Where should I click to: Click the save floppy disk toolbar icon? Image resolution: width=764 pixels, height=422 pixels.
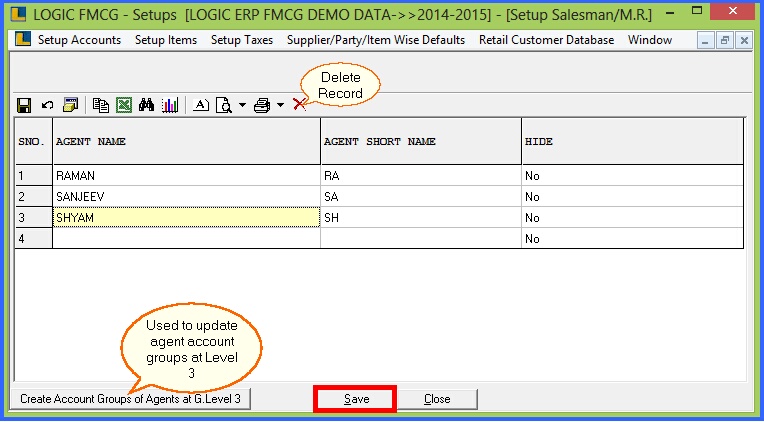click(x=24, y=104)
